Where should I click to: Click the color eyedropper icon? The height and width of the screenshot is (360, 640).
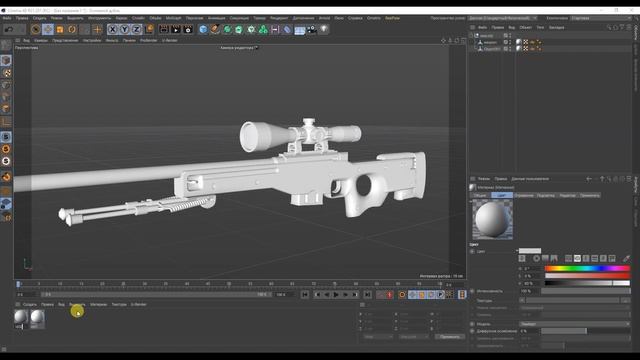(626, 258)
